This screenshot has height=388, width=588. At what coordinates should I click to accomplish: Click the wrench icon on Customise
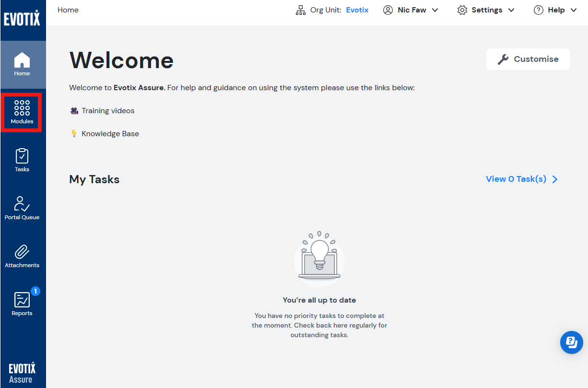coord(503,59)
